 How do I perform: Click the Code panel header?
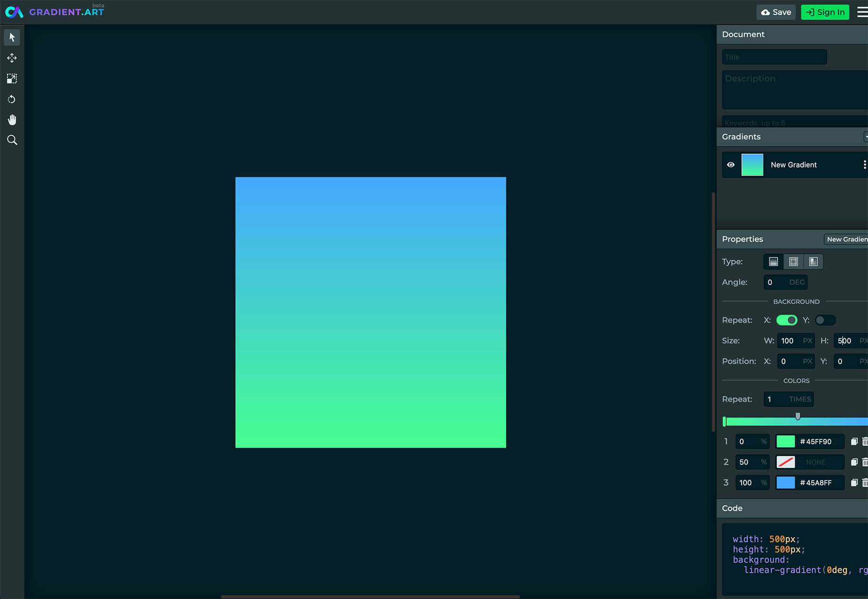point(792,508)
